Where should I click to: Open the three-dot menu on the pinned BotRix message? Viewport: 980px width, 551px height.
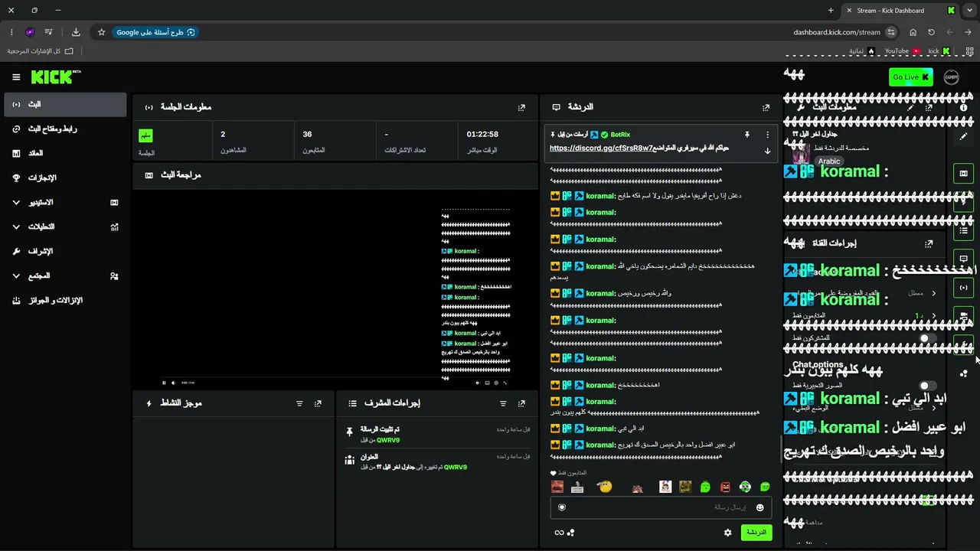pos(767,135)
